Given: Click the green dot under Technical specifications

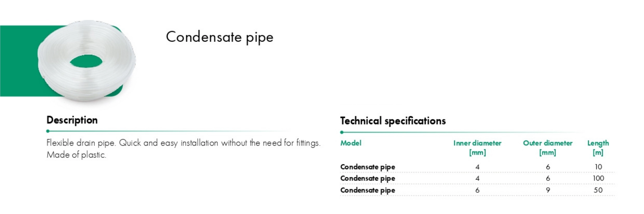Looking at the screenshot, I should point(342,132).
